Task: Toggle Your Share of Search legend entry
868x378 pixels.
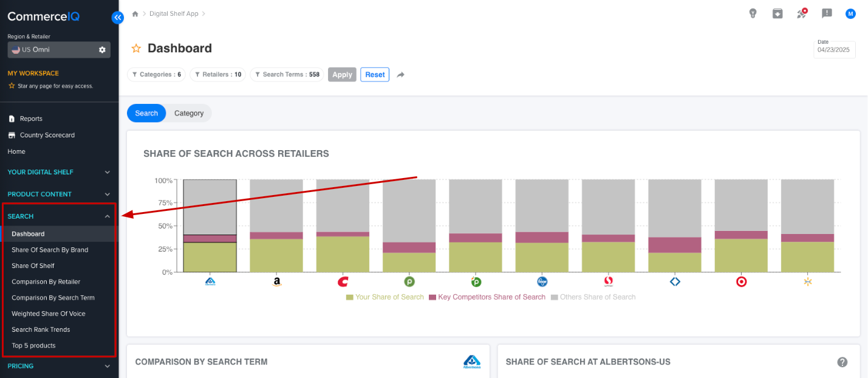Action: click(385, 297)
